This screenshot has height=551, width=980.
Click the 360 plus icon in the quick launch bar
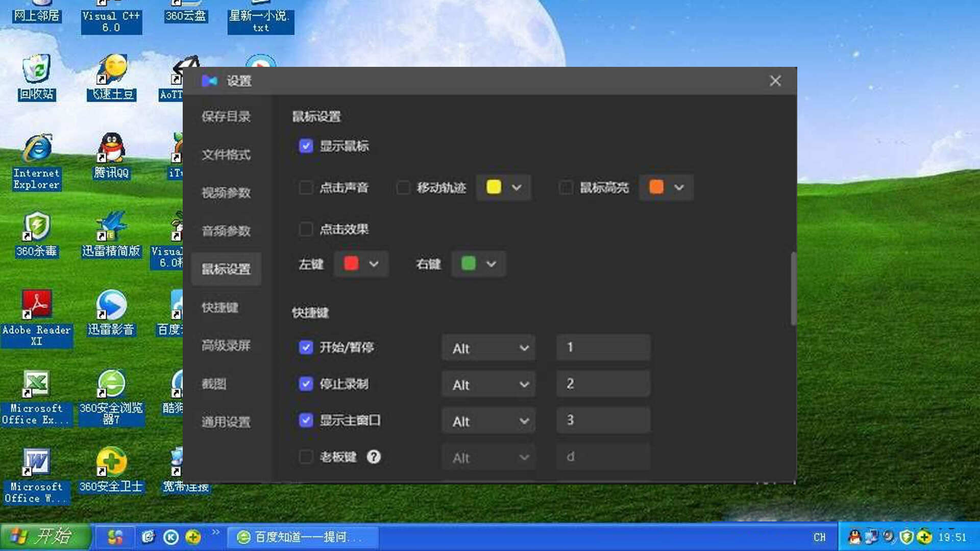pyautogui.click(x=193, y=537)
